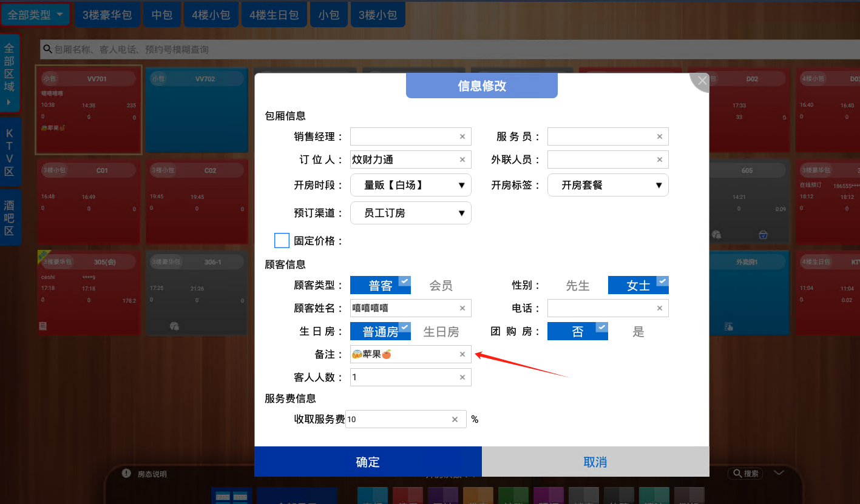Tick the 固定价格 checkbox
Screen dimensions: 860x504
click(x=282, y=240)
